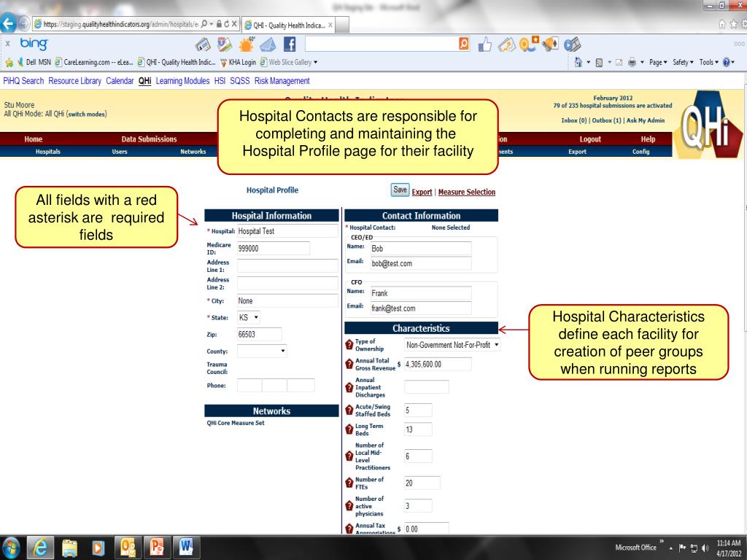Click the help icon beside Annual Inpatient Discharges
747x560 pixels.
(349, 387)
